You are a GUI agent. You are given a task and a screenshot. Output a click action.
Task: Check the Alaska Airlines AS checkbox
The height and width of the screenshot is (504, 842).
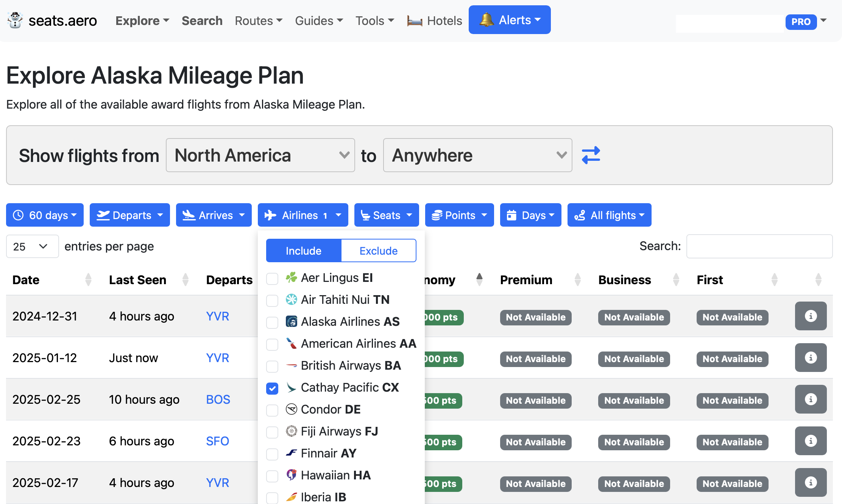point(272,322)
